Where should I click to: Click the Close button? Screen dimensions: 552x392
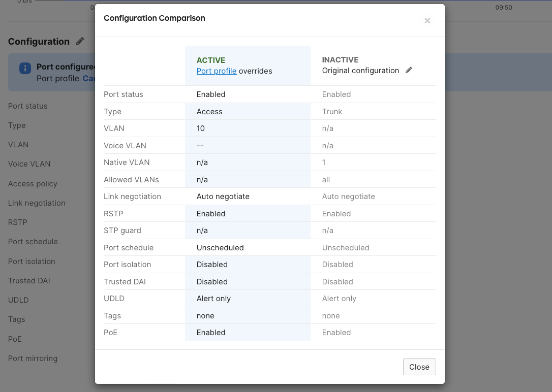tap(419, 367)
